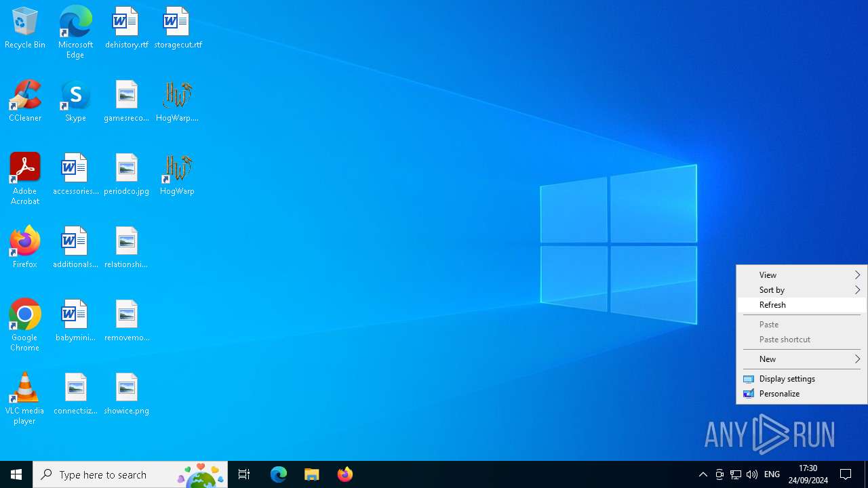Screen dimensions: 868x488
Task: Select the HogWarp.... file icon
Action: pyautogui.click(x=177, y=102)
